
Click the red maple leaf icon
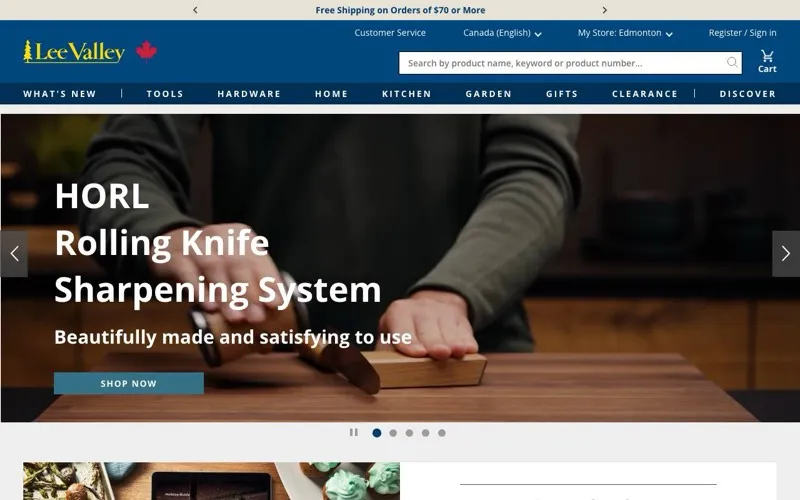(146, 51)
